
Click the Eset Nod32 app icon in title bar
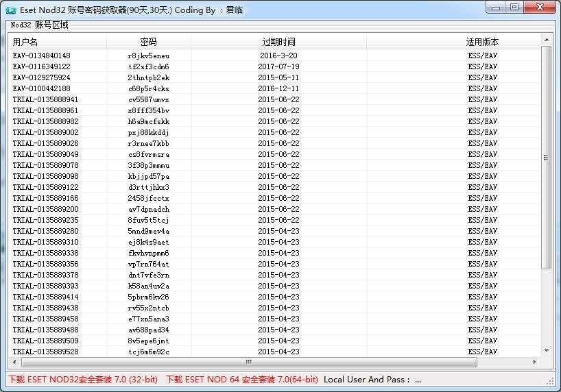[x=11, y=10]
